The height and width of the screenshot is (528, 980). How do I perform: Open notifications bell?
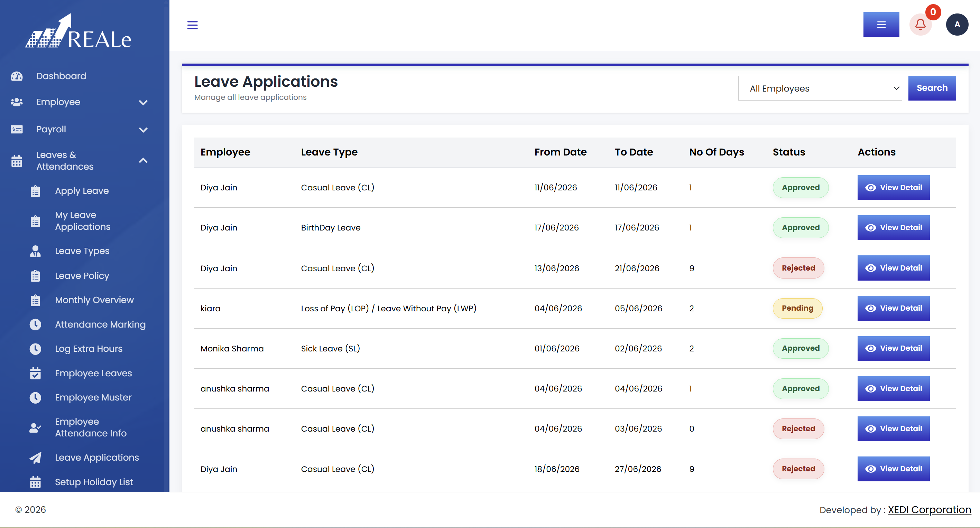point(920,25)
